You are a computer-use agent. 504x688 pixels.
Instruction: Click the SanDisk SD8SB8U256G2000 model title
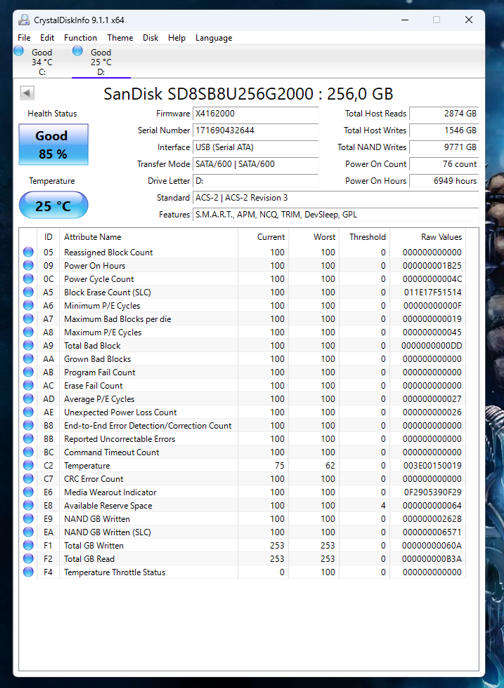(248, 94)
